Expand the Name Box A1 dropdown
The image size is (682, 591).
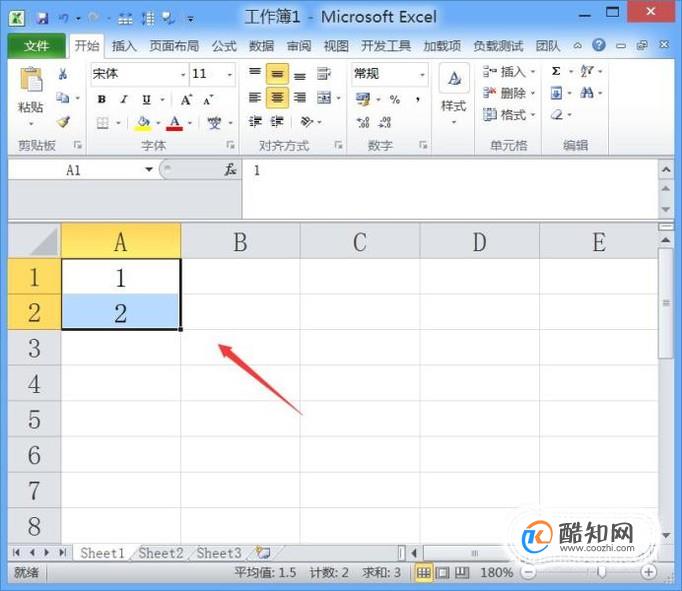(x=149, y=170)
